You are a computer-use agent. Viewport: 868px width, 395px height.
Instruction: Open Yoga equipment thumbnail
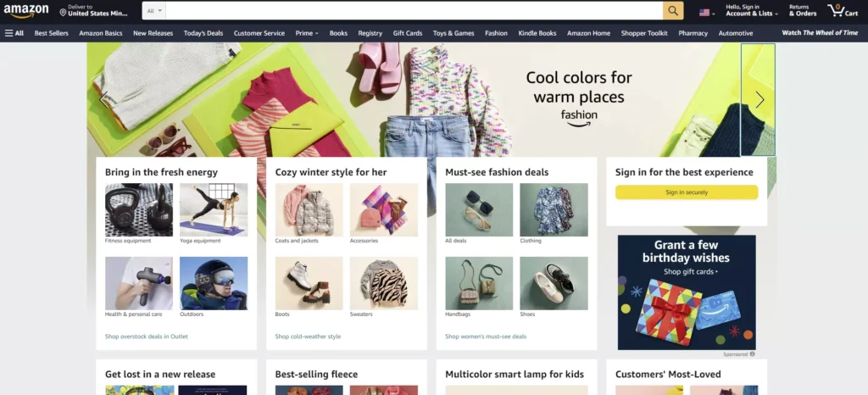pos(214,209)
